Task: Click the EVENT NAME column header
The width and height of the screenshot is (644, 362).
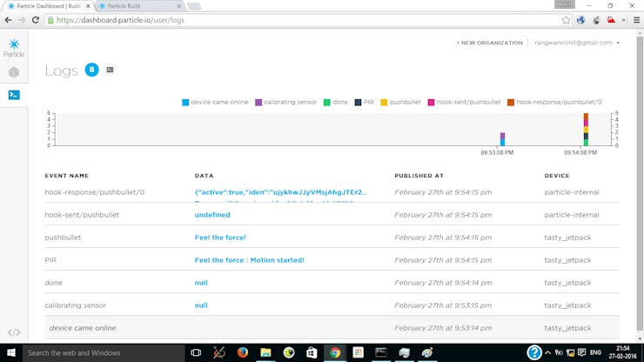Action: pos(66,176)
